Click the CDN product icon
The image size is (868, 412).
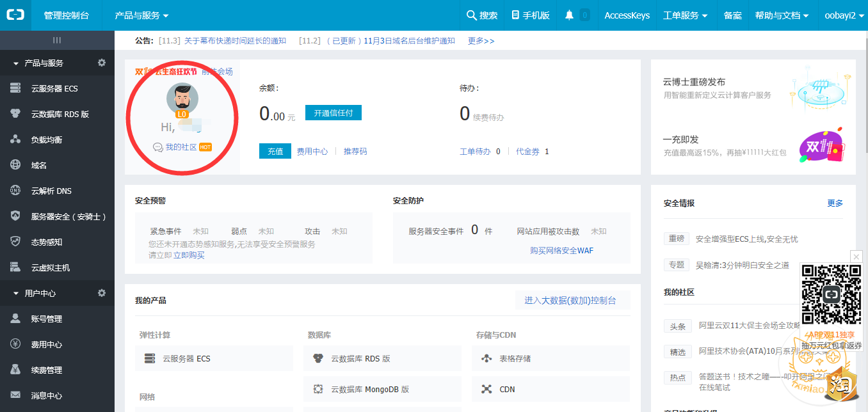[486, 389]
